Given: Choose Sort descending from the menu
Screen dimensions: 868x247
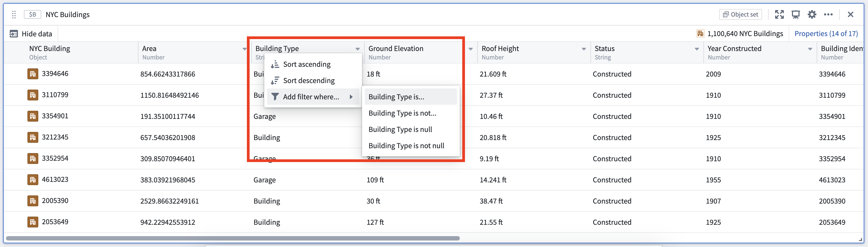Looking at the screenshot, I should pyautogui.click(x=313, y=81).
